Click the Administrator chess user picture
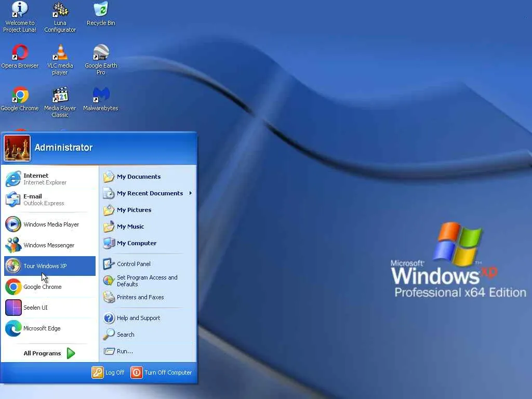The image size is (532, 399). pyautogui.click(x=17, y=148)
